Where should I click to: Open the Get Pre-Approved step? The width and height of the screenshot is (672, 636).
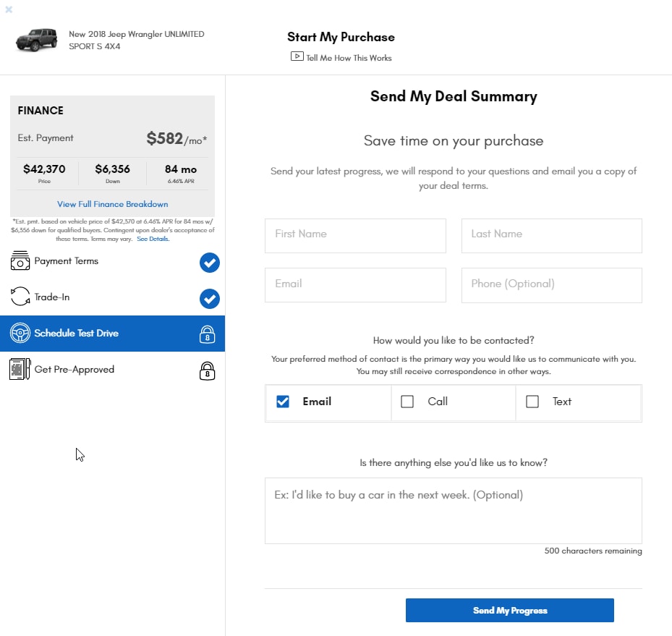112,370
